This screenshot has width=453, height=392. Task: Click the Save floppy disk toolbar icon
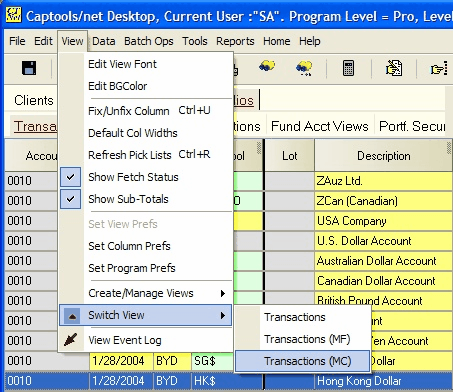(29, 68)
